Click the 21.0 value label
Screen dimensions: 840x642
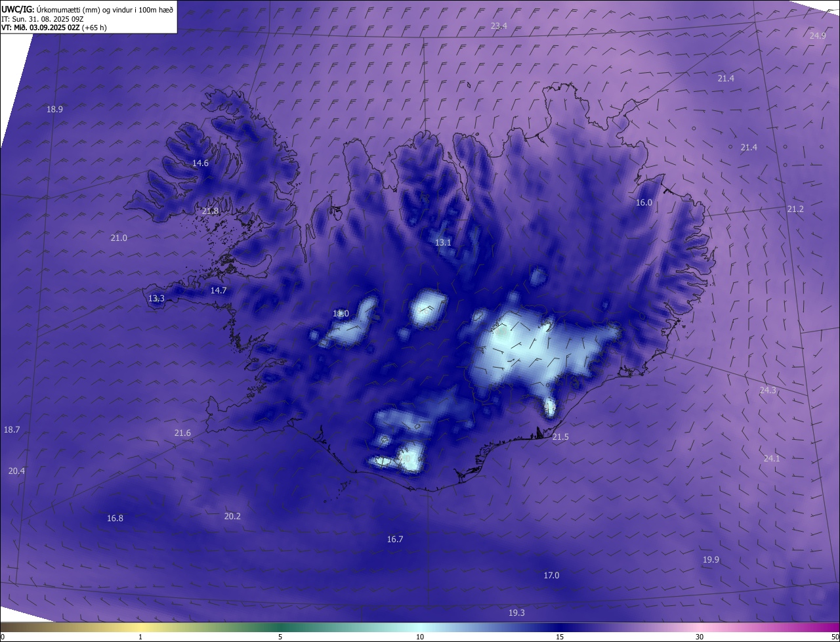point(119,238)
